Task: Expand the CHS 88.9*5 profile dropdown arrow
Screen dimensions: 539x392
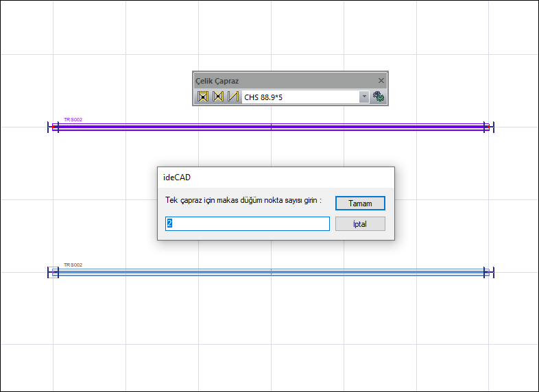Action: point(364,97)
